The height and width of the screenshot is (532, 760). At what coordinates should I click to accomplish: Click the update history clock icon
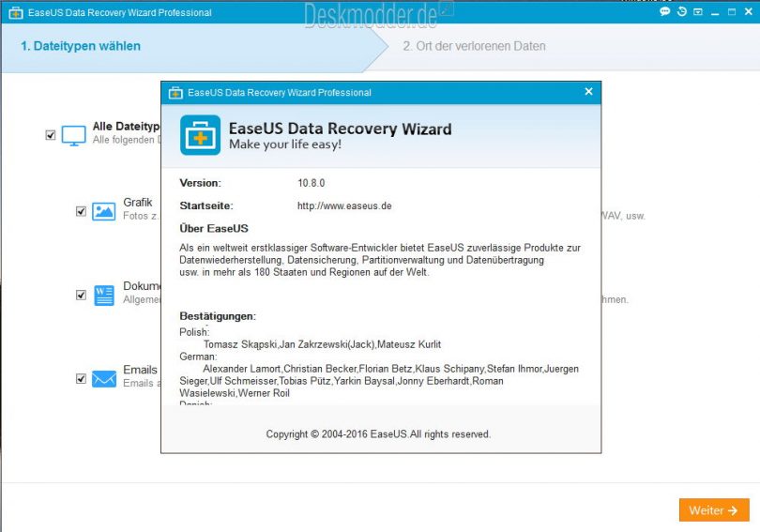[681, 11]
